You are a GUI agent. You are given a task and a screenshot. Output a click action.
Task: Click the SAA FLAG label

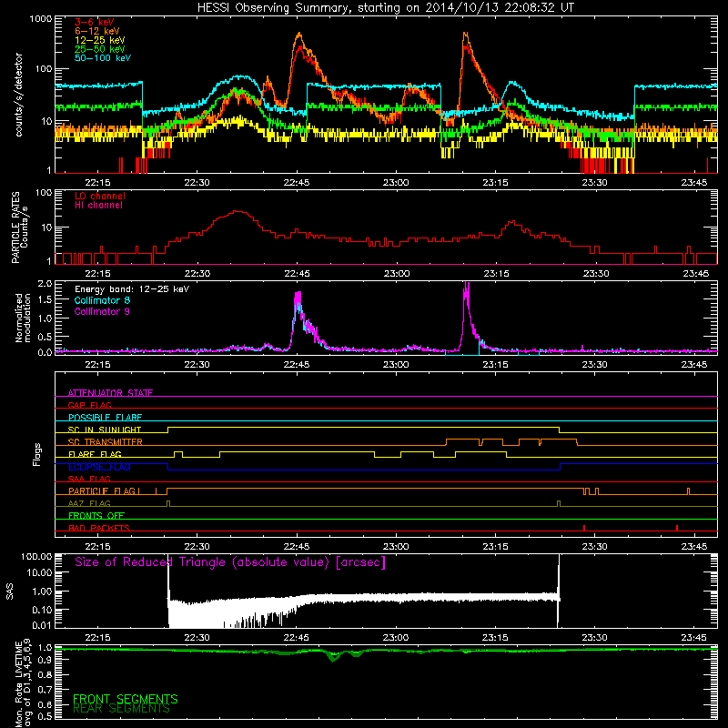tap(89, 479)
